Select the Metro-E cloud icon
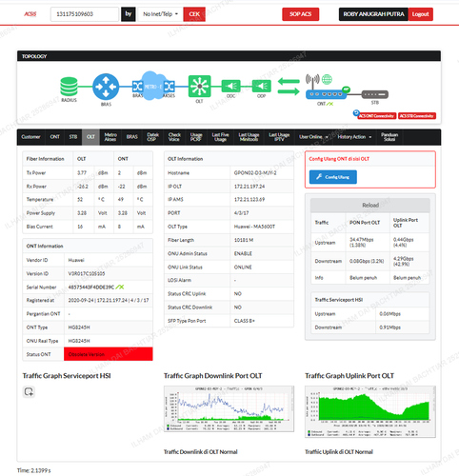This screenshot has width=459, height=476. pos(153,86)
